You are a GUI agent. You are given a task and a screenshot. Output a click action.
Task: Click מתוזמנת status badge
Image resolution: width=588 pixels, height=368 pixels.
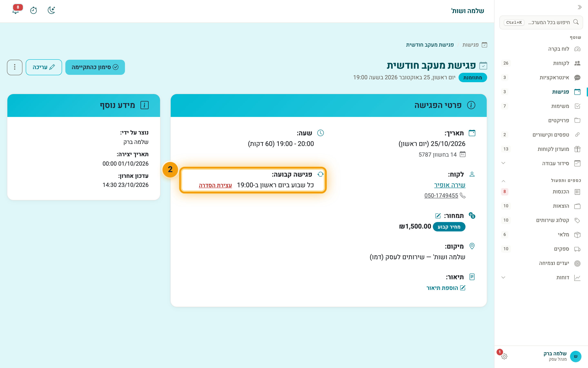[473, 78]
